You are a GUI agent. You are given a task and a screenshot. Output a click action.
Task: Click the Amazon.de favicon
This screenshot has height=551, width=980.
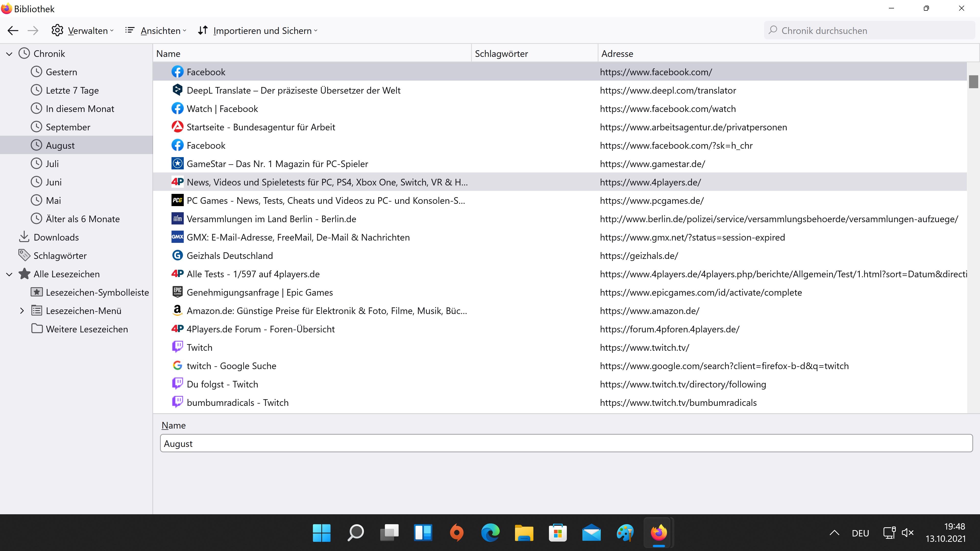(x=177, y=311)
